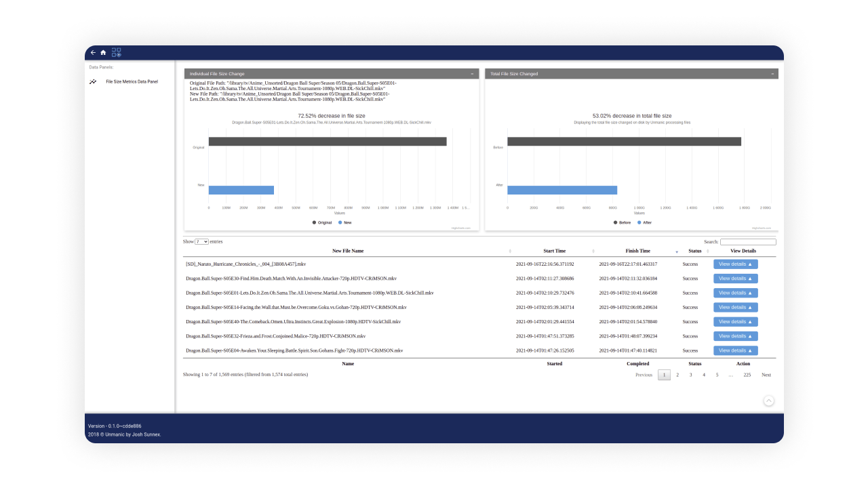Click the back arrow in top bar
This screenshot has width=868, height=488.
tap(94, 53)
